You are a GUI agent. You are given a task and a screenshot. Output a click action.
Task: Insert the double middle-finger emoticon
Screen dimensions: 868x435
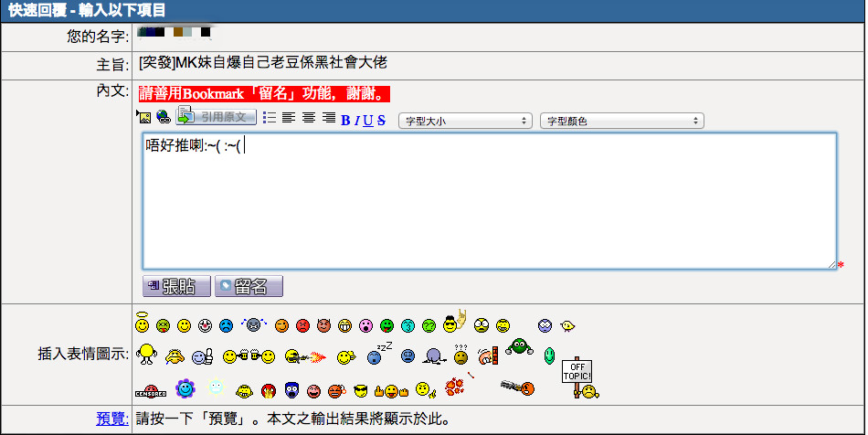[x=391, y=391]
